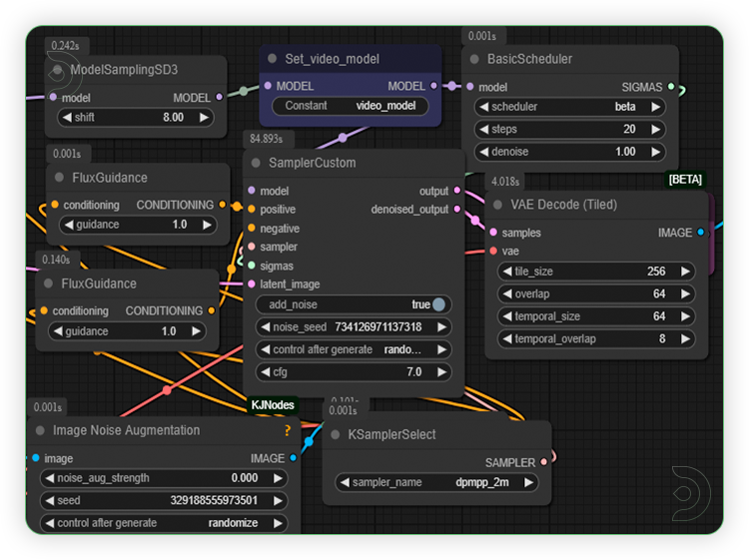Increase tile_size in VAE Decode
Viewport: 749px width, 560px height.
(x=685, y=272)
